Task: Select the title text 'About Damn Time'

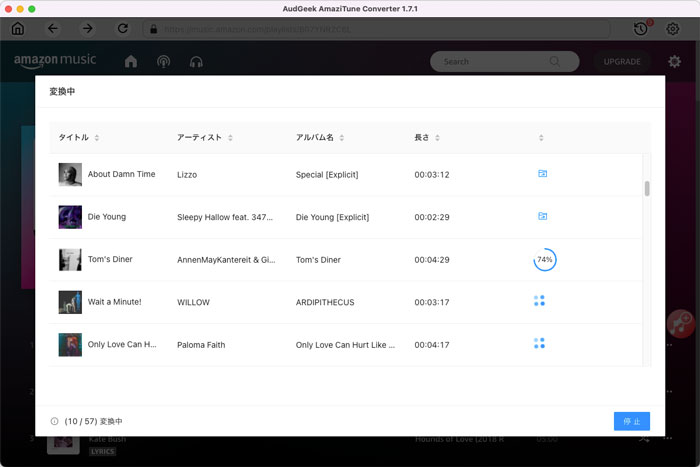Action: [x=121, y=174]
